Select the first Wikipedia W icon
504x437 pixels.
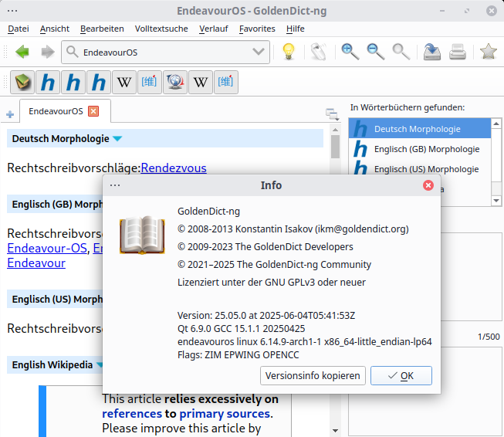(x=124, y=82)
